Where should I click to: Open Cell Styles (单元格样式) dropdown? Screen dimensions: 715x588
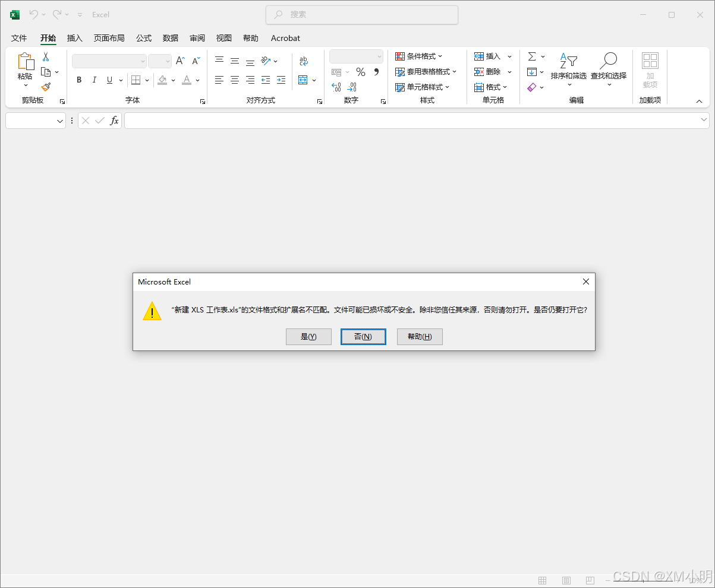(423, 87)
